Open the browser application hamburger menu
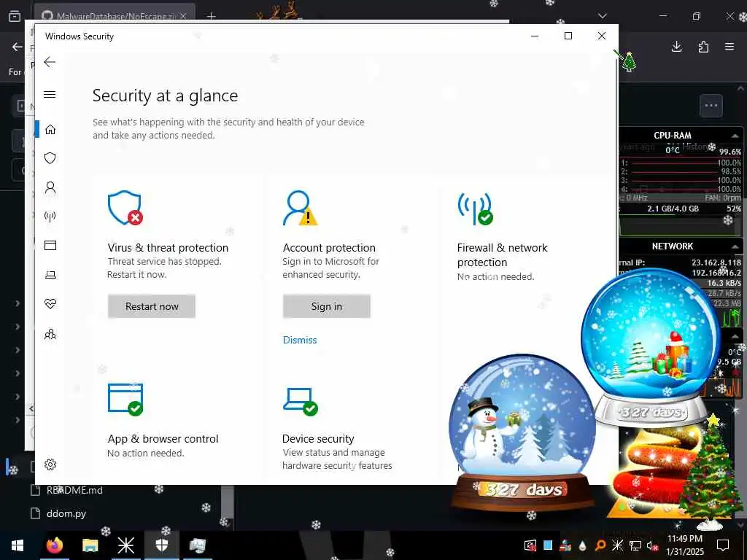 [729, 47]
